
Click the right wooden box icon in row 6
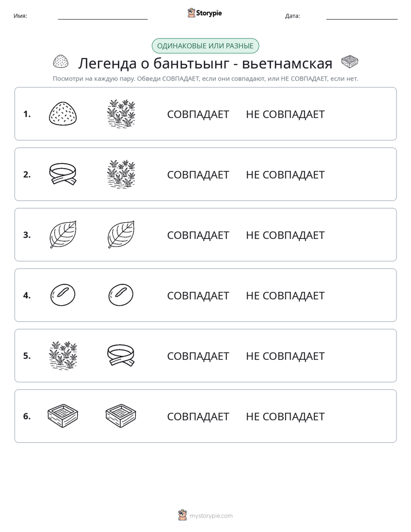pyautogui.click(x=121, y=416)
